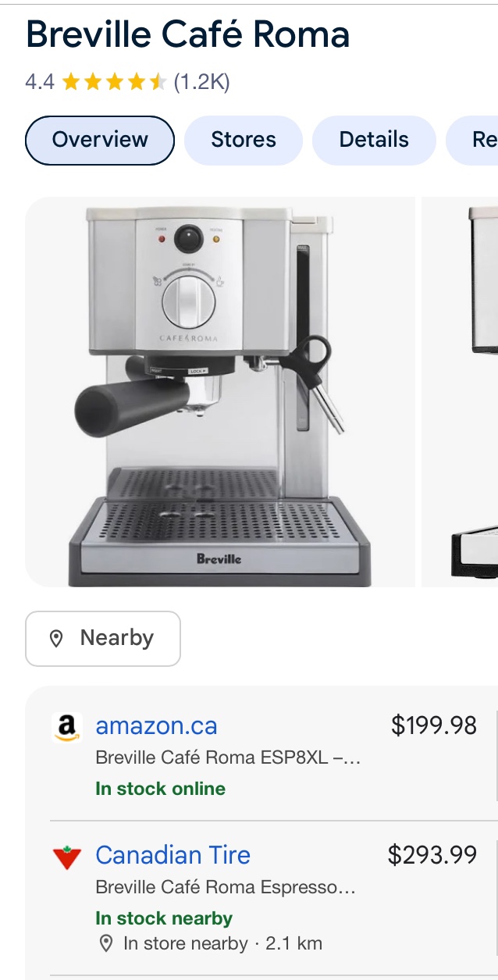Screen dimensions: 498x980
Task: View the second product image thumbnail
Action: click(461, 391)
